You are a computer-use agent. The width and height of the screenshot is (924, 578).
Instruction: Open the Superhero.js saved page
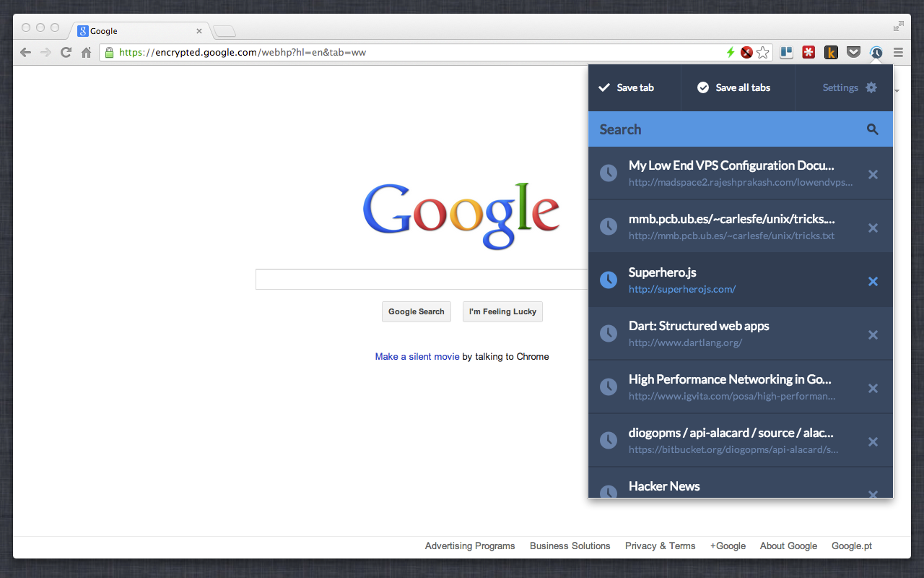pos(740,280)
